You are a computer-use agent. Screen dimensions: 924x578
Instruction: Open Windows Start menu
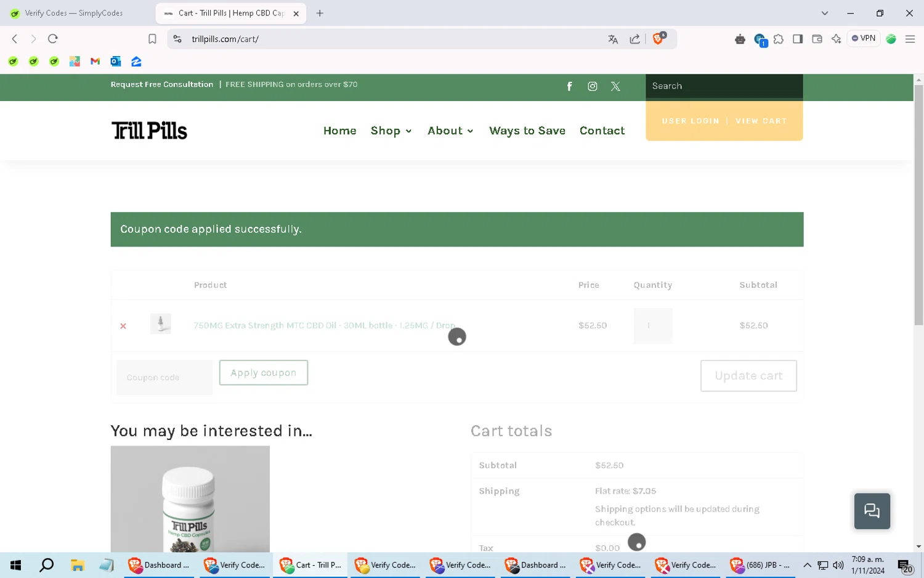coord(16,565)
